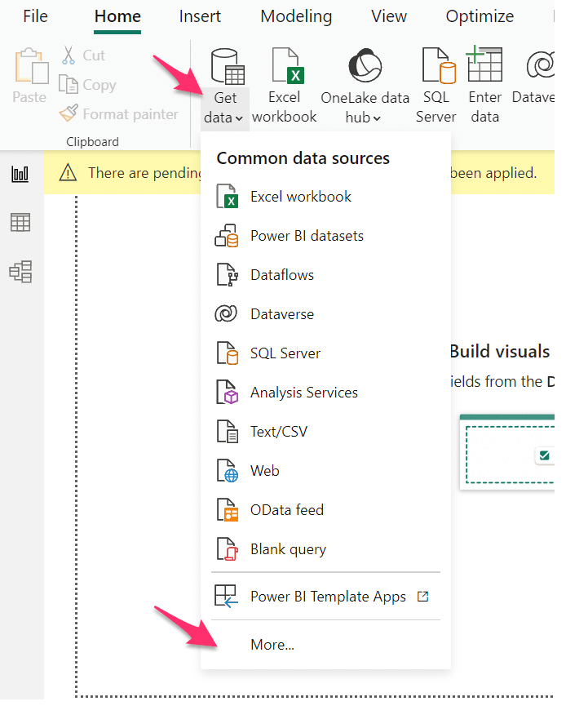The image size is (588, 728).
Task: Click More... to see all data sources
Action: pyautogui.click(x=325, y=645)
